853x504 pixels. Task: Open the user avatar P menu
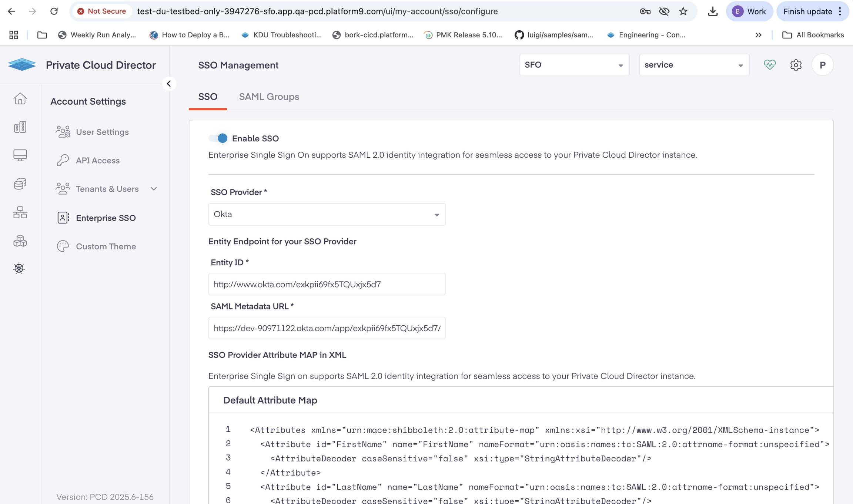coord(822,65)
